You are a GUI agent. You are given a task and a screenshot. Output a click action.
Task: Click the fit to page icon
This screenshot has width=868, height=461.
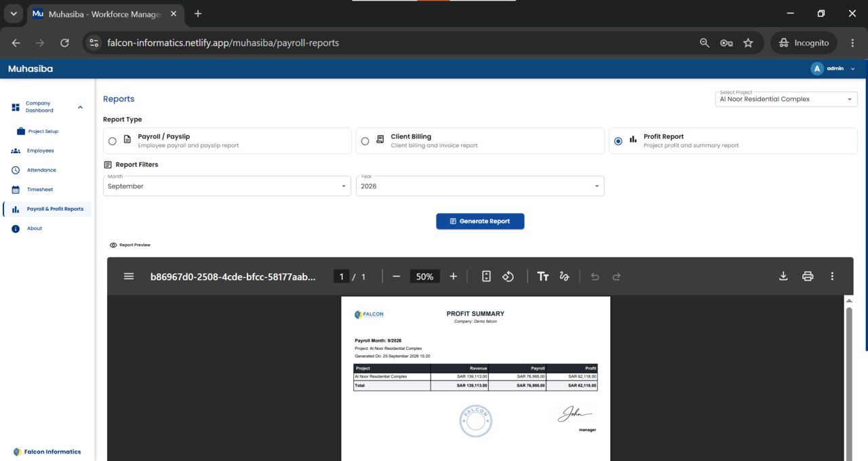[486, 277]
